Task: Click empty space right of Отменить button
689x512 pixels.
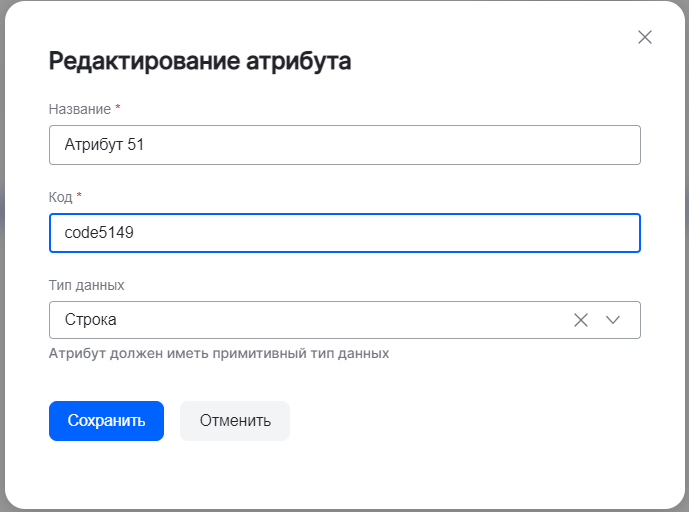Action: coord(460,421)
